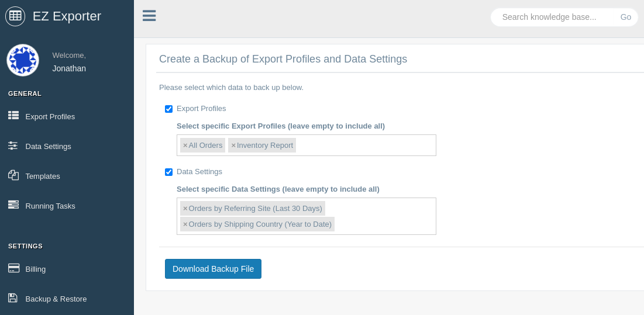Viewport: 644px width, 315px height.
Task: Click the Data Settings checkbox label
Action: 199,172
